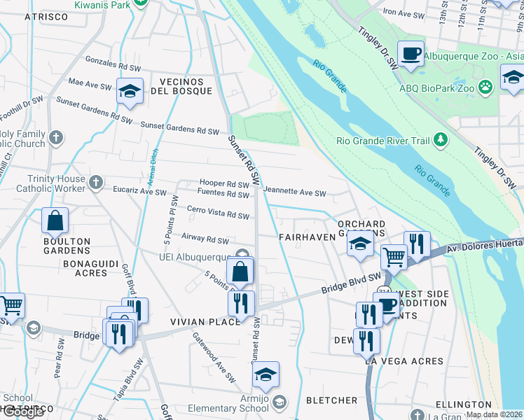Click the Kiwanis Park label
This screenshot has width=524, height=420.
tap(102, 5)
